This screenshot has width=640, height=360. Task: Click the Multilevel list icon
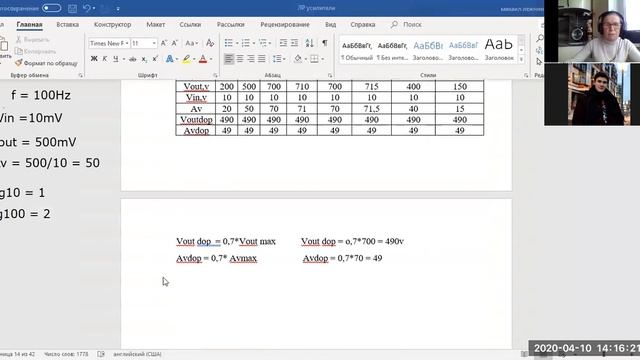pyautogui.click(x=263, y=43)
